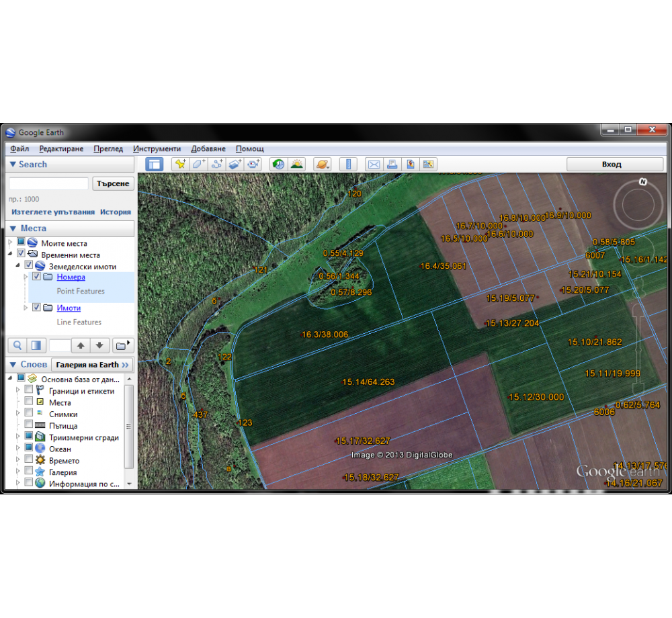Click the north compass ring on the map
The image size is (672, 618).
click(x=638, y=204)
